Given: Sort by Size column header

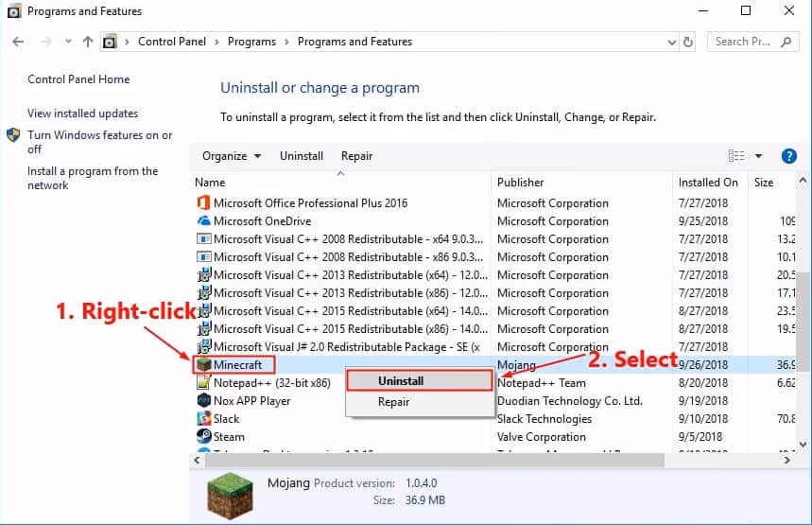Looking at the screenshot, I should click(764, 183).
